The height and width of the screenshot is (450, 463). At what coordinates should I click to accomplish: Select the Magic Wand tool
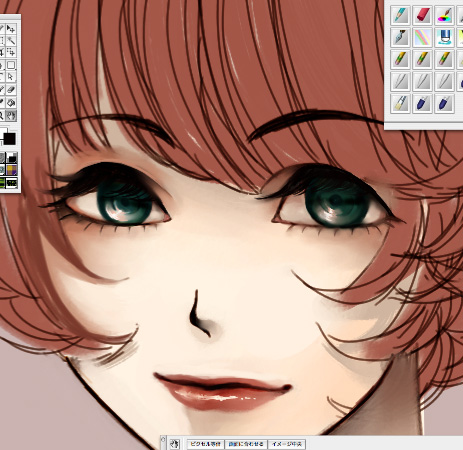click(11, 41)
